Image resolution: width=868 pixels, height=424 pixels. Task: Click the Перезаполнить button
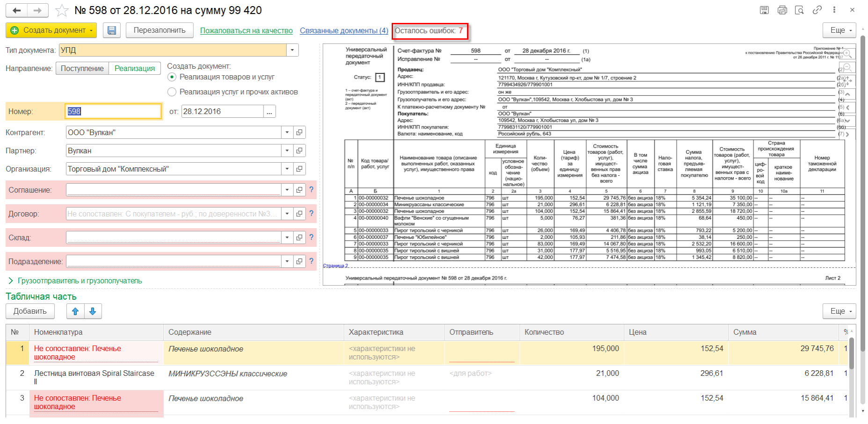point(160,30)
